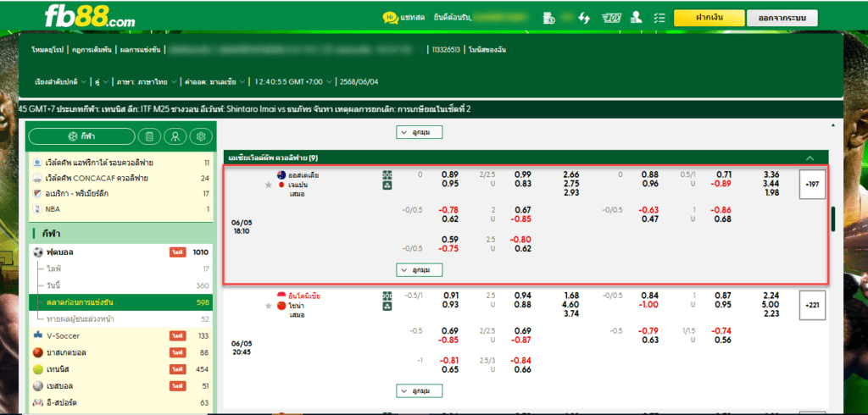
Task: Open the ภาษา: ภาษาไทย language dropdown
Action: (x=147, y=82)
